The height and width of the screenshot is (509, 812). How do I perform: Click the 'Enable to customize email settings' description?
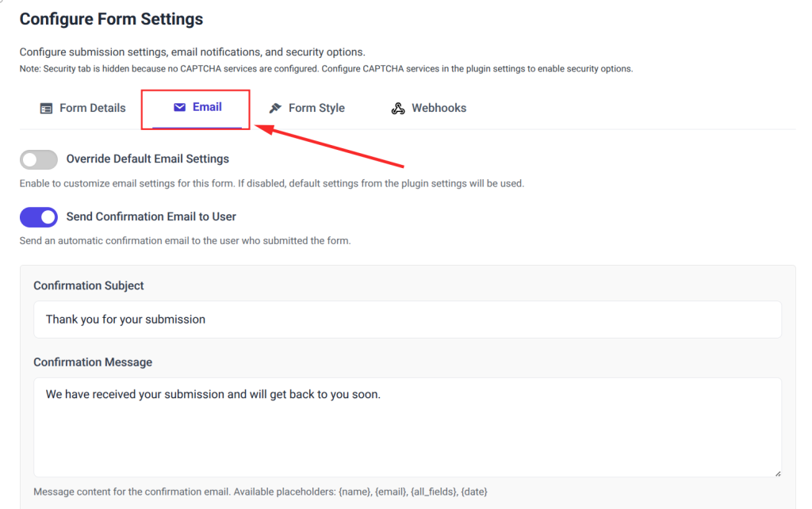point(272,183)
